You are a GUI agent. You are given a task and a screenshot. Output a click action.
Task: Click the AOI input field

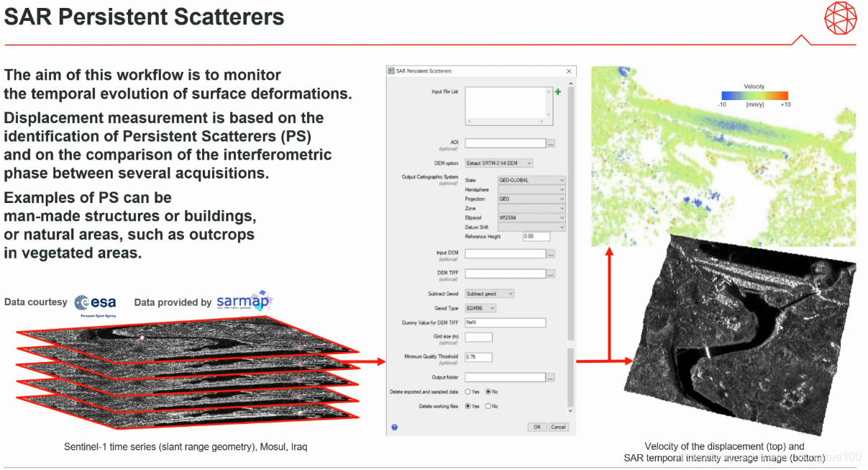[x=506, y=143]
